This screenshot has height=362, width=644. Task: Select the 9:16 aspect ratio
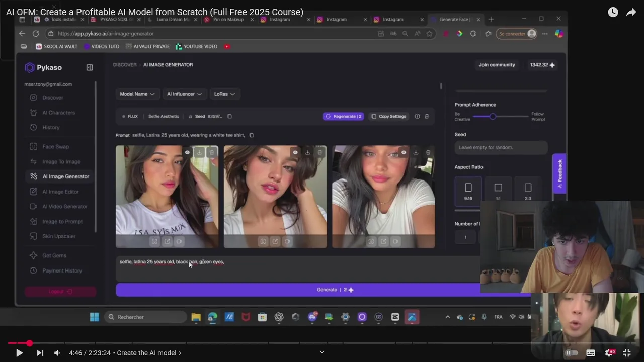pyautogui.click(x=468, y=191)
